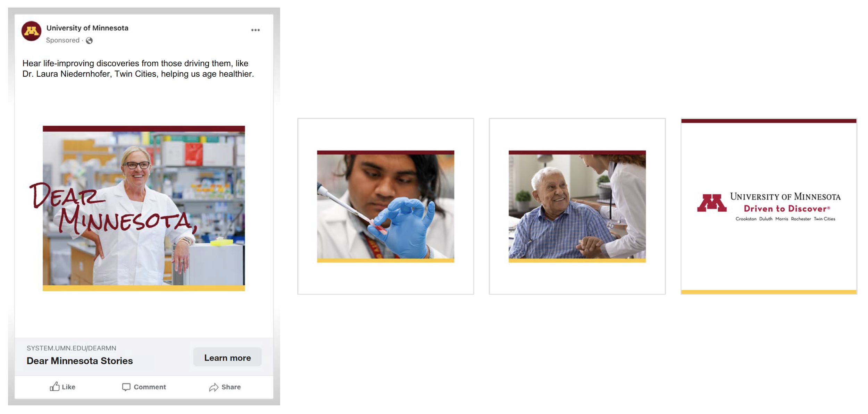Image resolution: width=868 pixels, height=414 pixels.
Task: Open the three-dot post options menu
Action: coord(256,30)
